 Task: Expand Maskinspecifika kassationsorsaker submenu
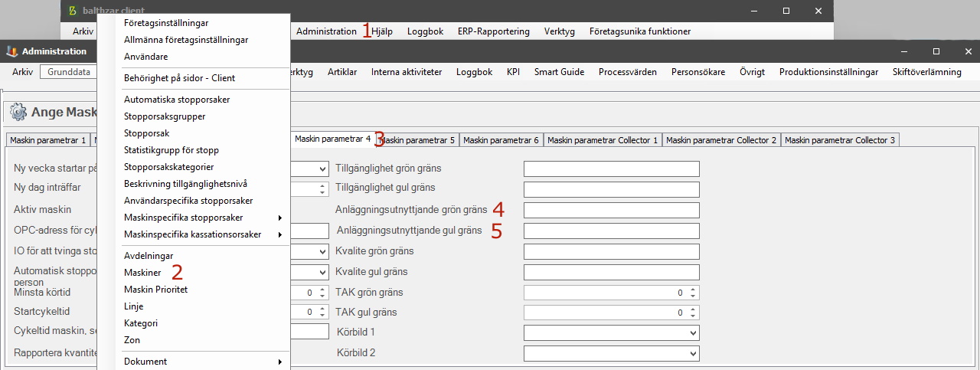pos(203,234)
